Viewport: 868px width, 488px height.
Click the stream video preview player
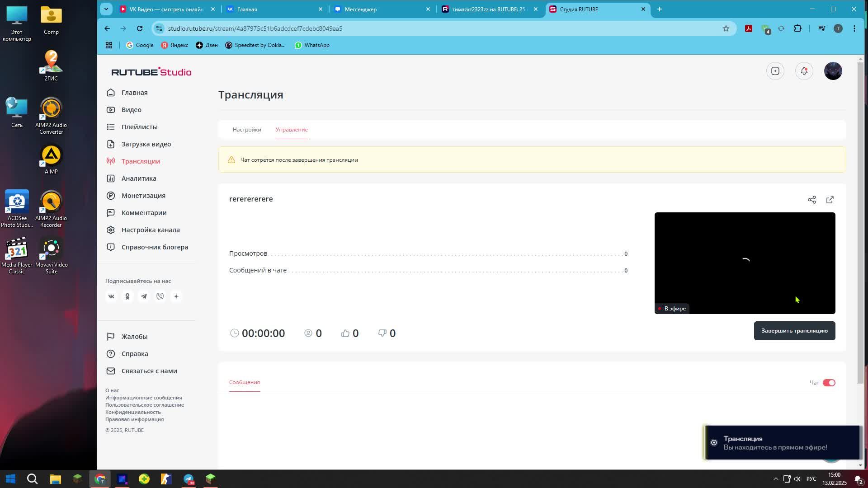pyautogui.click(x=745, y=263)
